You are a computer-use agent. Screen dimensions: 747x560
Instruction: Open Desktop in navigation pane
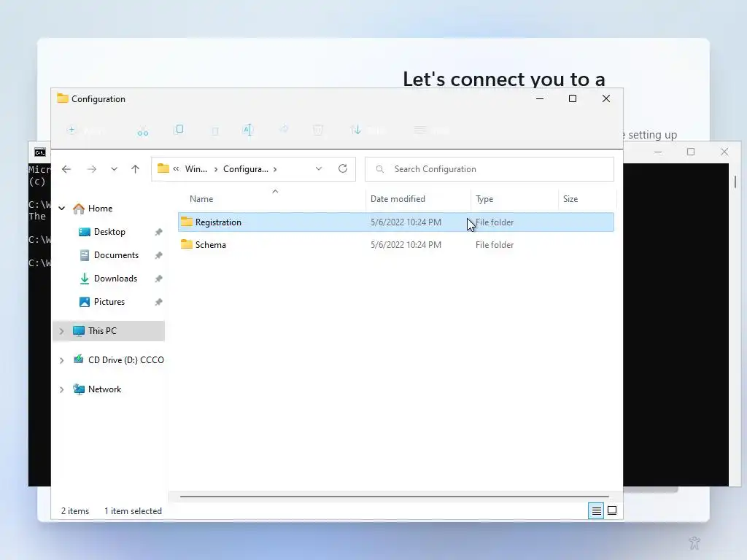coord(109,232)
